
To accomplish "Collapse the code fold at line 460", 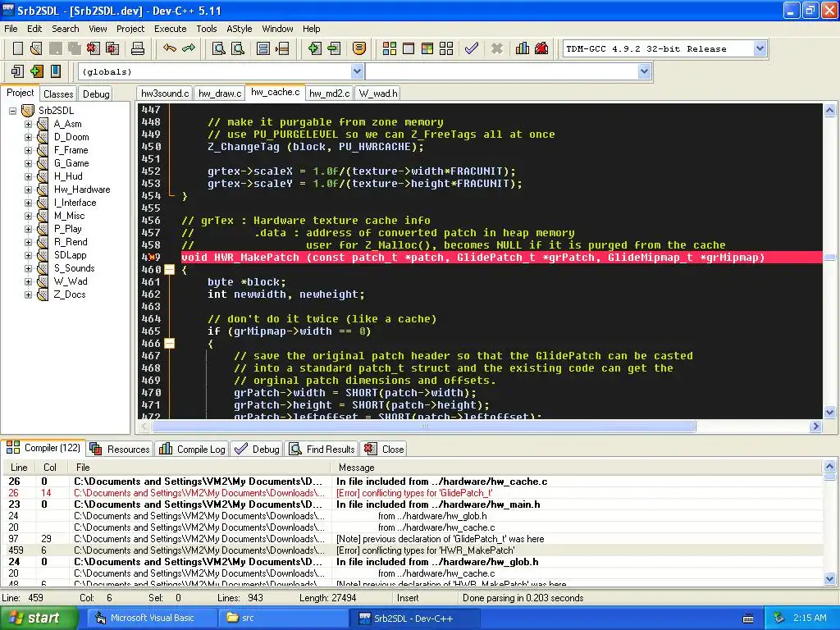I will tap(169, 269).
